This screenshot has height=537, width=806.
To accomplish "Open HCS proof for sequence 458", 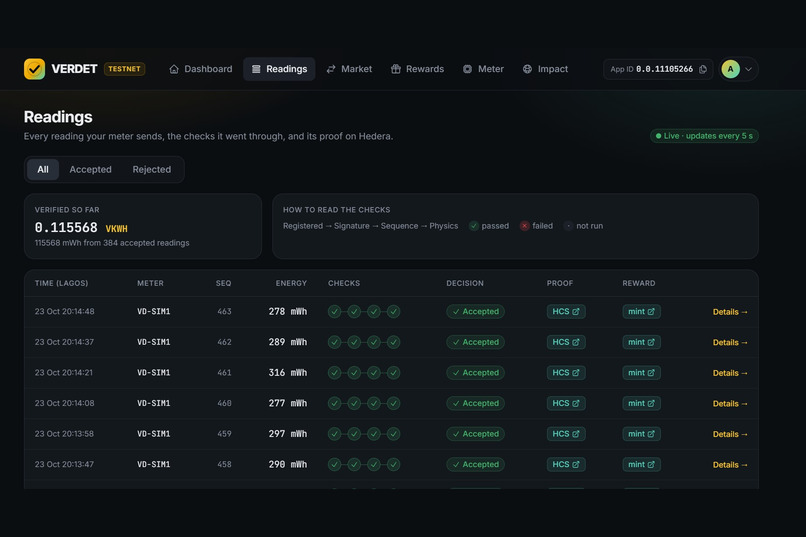I will click(x=566, y=465).
